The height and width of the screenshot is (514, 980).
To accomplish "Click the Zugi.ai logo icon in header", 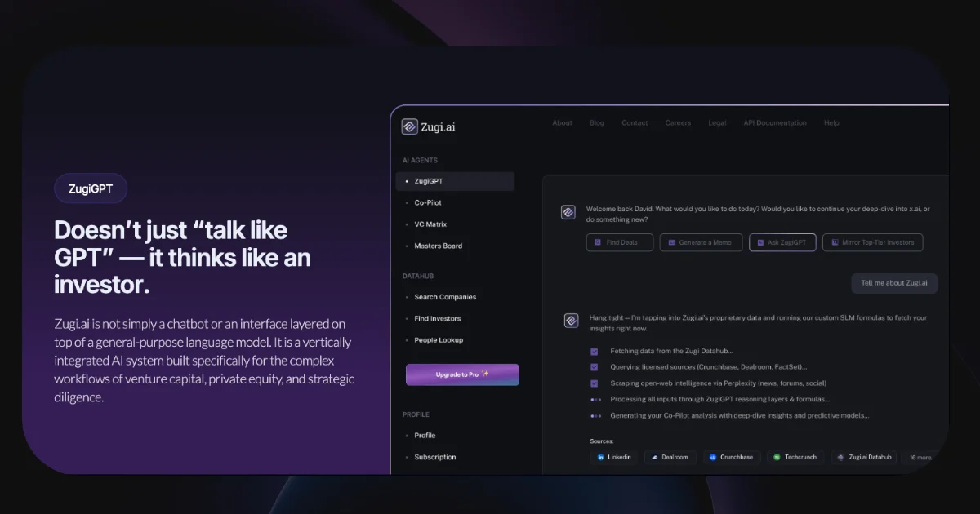I will 410,126.
